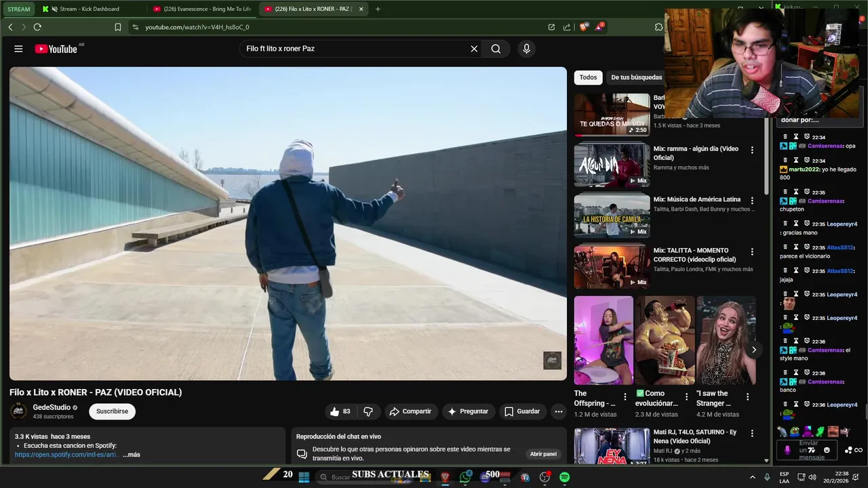Open the Windows Start menu
The image size is (868, 488).
[x=304, y=477]
